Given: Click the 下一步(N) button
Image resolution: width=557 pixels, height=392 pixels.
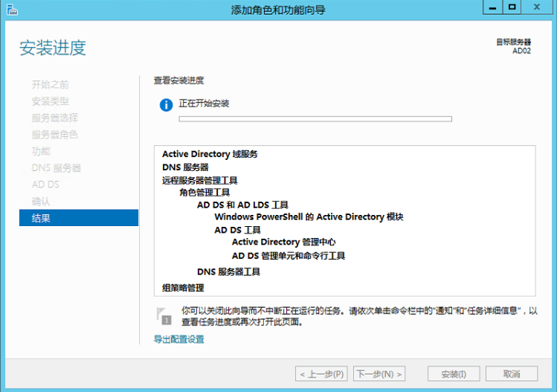Looking at the screenshot, I should coord(379,374).
